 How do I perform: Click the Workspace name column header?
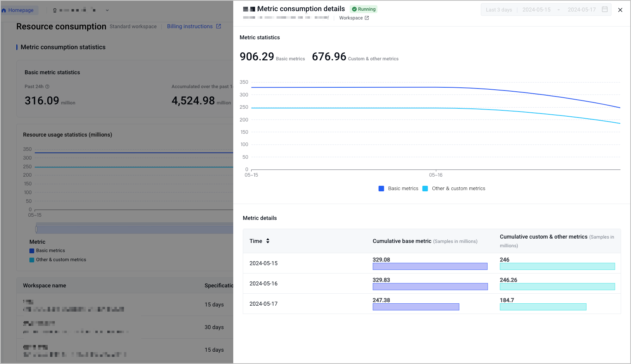point(45,285)
